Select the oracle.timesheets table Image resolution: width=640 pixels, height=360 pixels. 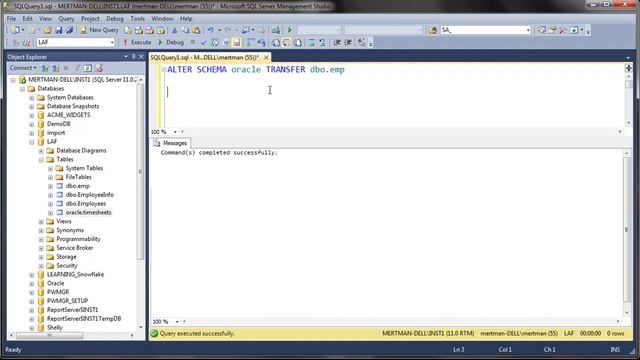[88, 213]
